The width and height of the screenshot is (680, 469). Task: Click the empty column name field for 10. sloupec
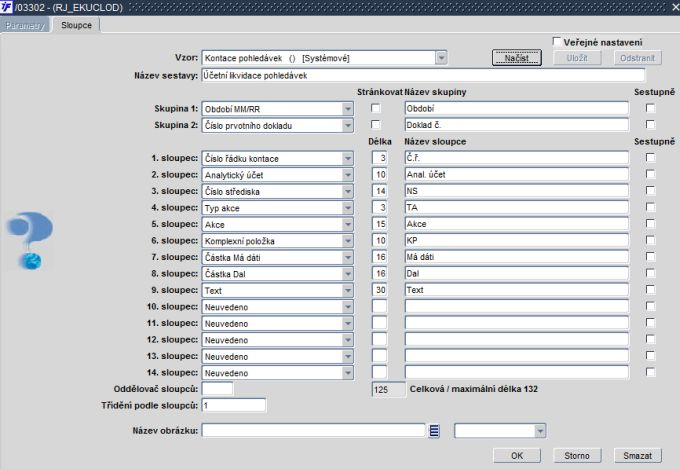coord(517,306)
